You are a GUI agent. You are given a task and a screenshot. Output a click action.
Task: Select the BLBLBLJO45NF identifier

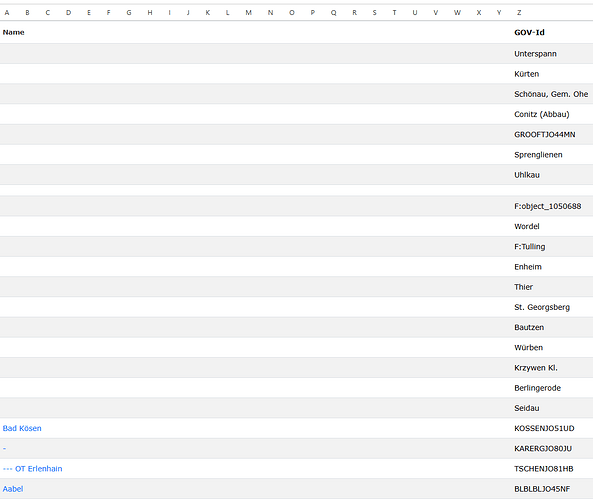pyautogui.click(x=542, y=489)
